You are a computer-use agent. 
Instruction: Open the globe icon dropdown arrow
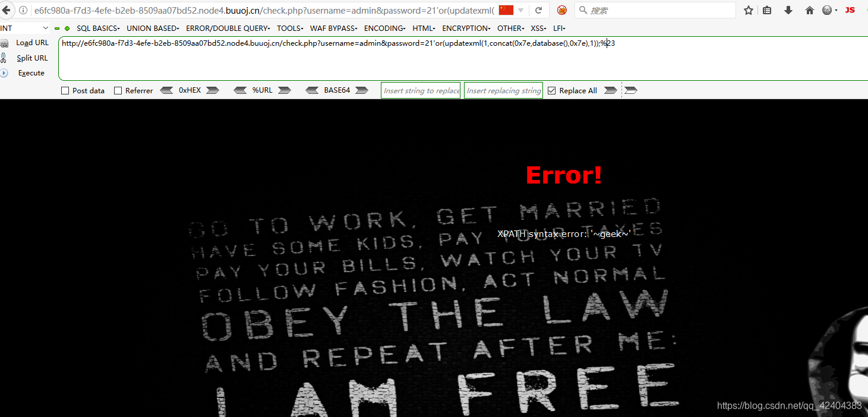(836, 10)
